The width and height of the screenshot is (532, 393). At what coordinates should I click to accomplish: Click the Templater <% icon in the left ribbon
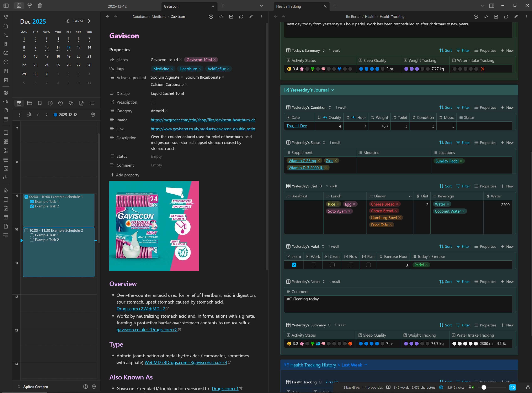coord(6,102)
